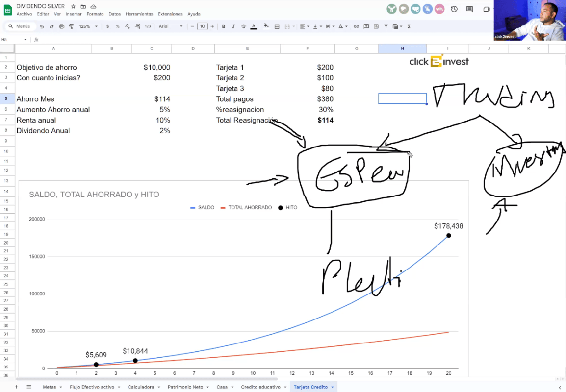
Task: Decrease decimal places icon
Action: [x=128, y=26]
